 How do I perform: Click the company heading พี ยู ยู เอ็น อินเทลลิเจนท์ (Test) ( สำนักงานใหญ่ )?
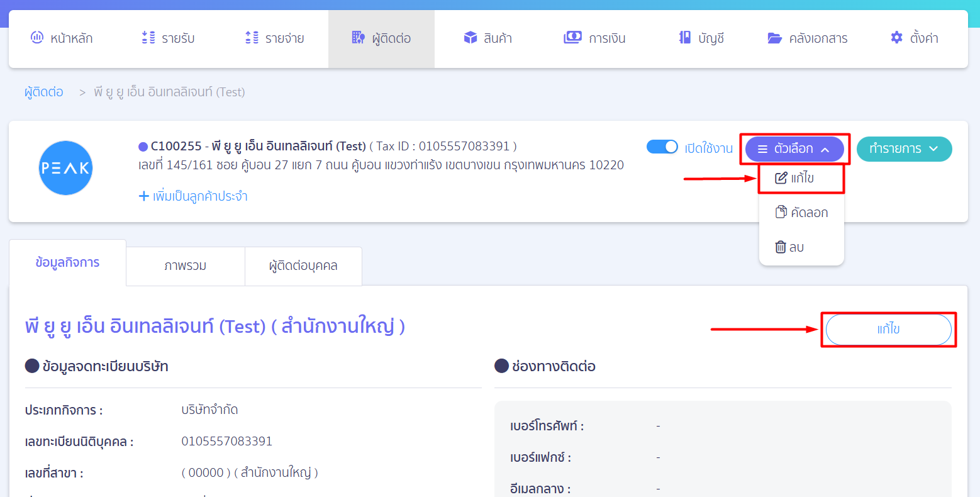coord(215,327)
